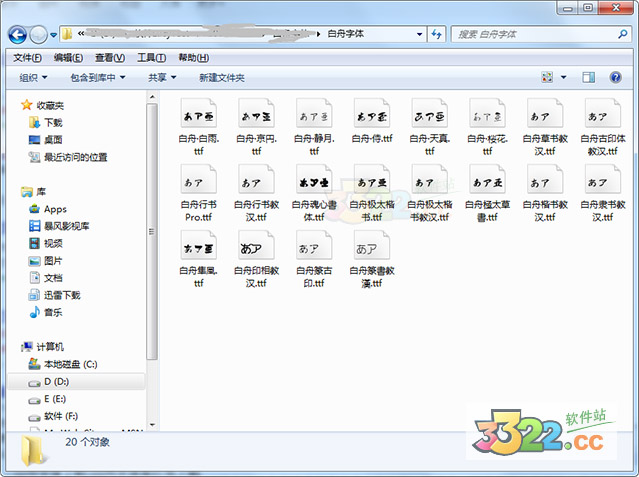
Task: Select font file 白舟-白雨.ttf
Action: click(198, 127)
